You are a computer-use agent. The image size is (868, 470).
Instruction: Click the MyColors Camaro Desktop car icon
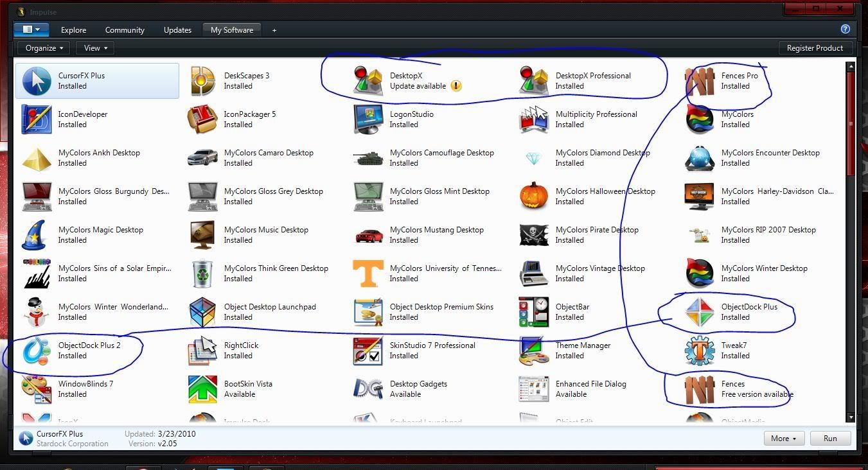click(x=202, y=158)
